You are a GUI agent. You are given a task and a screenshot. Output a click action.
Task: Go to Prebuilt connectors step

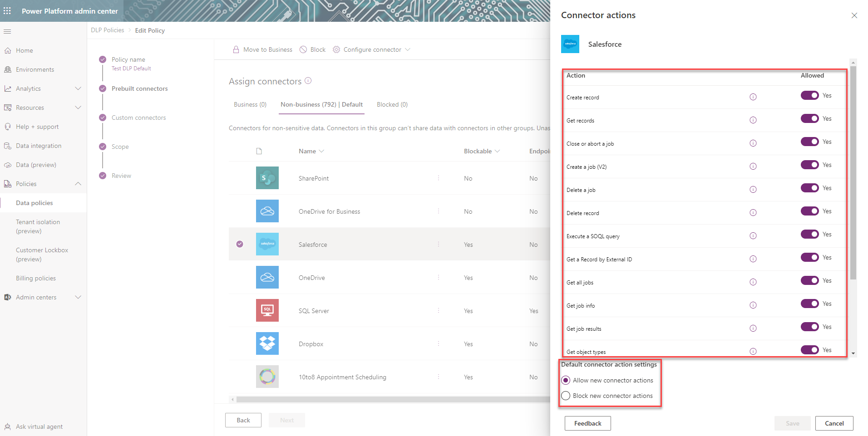pyautogui.click(x=140, y=88)
